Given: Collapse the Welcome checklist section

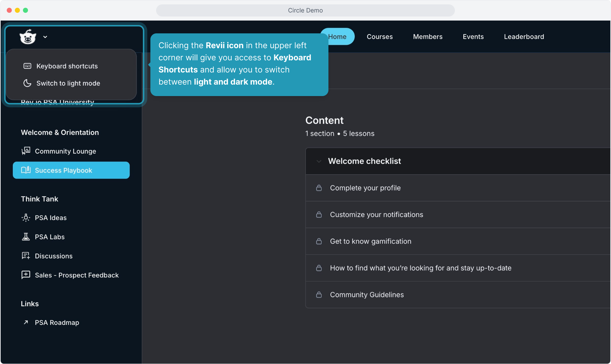Looking at the screenshot, I should click(x=319, y=161).
